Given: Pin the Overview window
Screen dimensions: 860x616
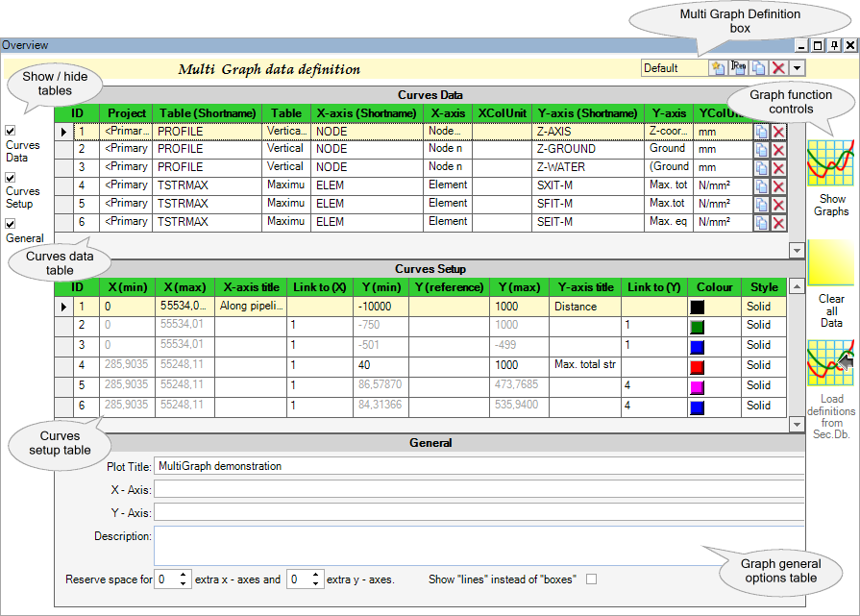Looking at the screenshot, I should (834, 45).
